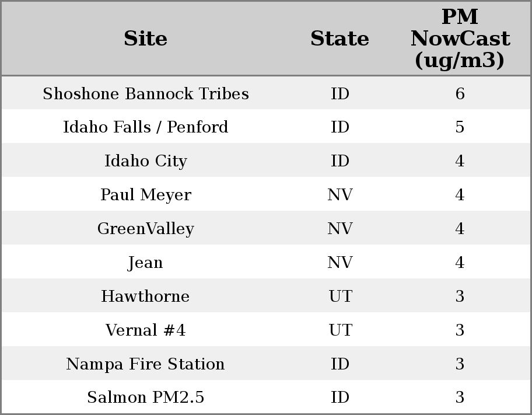
Task: Click the Site column header
Action: point(146,39)
